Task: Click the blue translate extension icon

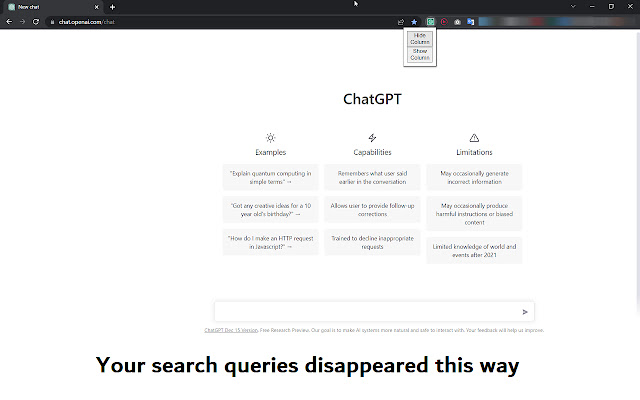Action: point(471,21)
